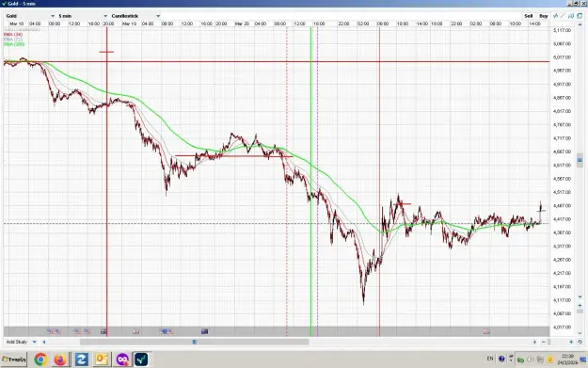Image resolution: width=588 pixels, height=368 pixels.
Task: Select the trend line drawing tool
Action: click(x=563, y=16)
